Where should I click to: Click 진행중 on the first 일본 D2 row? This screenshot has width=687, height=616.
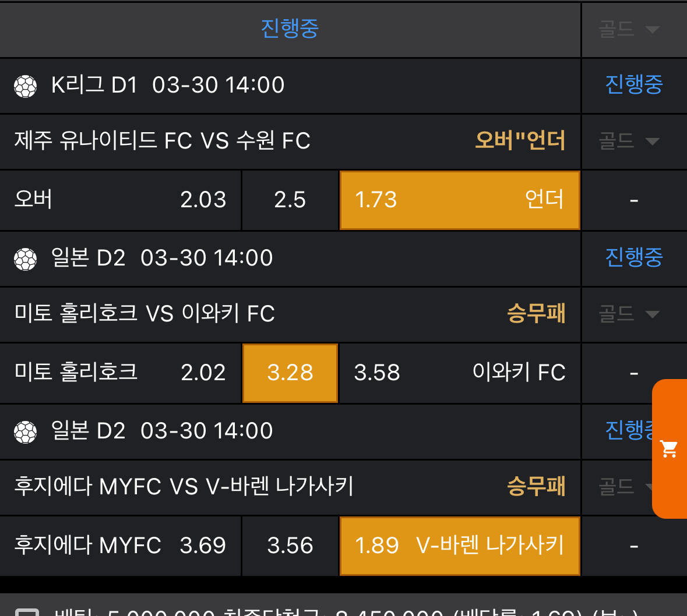point(634,257)
